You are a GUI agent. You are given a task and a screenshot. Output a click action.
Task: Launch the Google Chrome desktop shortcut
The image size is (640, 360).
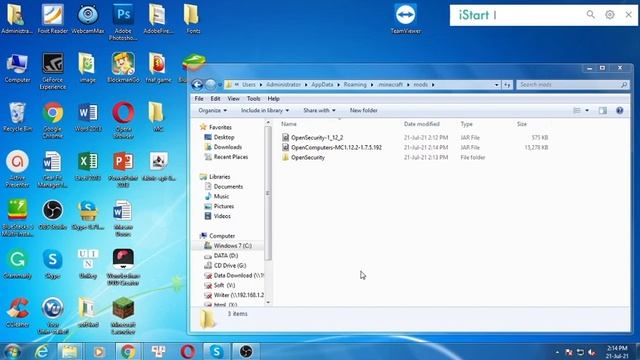tap(53, 120)
